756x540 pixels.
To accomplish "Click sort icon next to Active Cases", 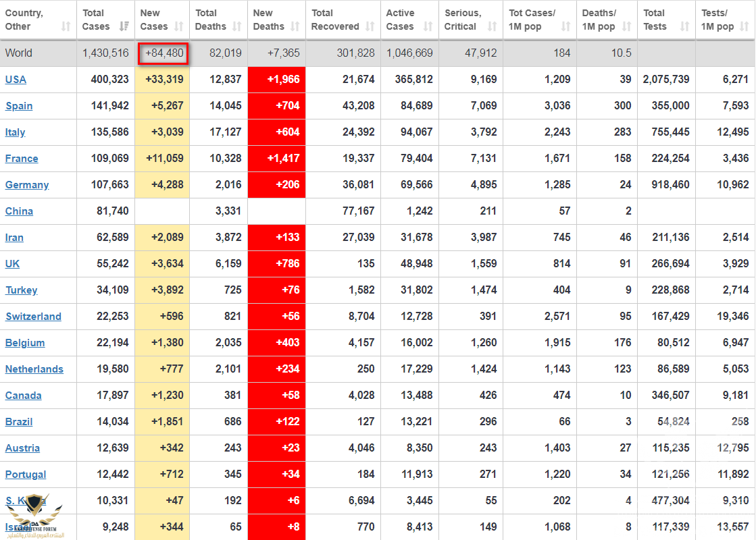I will pos(428,27).
